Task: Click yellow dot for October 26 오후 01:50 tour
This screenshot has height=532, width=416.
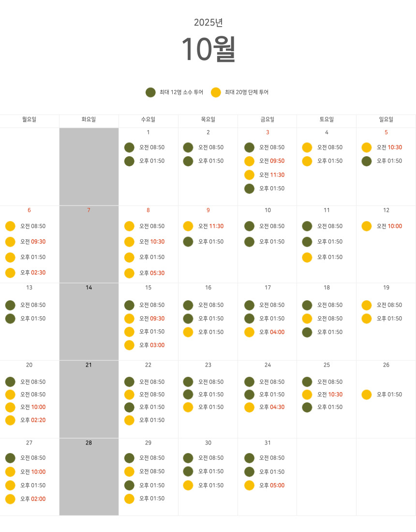Action: [x=367, y=395]
